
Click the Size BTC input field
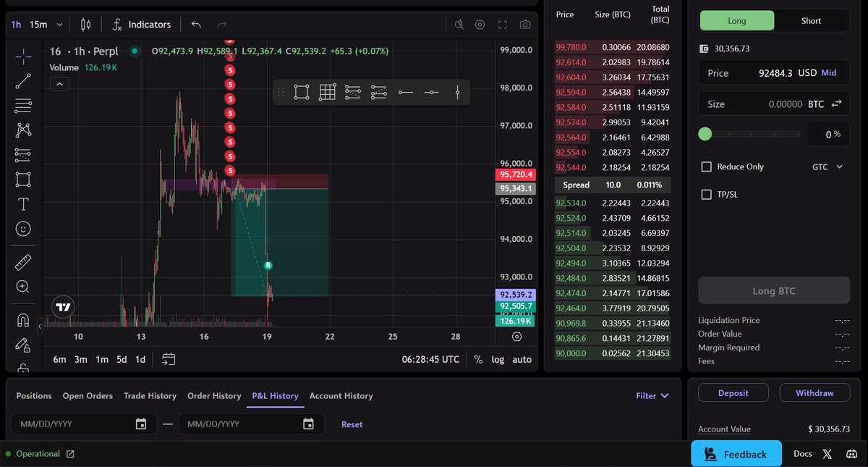pyautogui.click(x=774, y=104)
